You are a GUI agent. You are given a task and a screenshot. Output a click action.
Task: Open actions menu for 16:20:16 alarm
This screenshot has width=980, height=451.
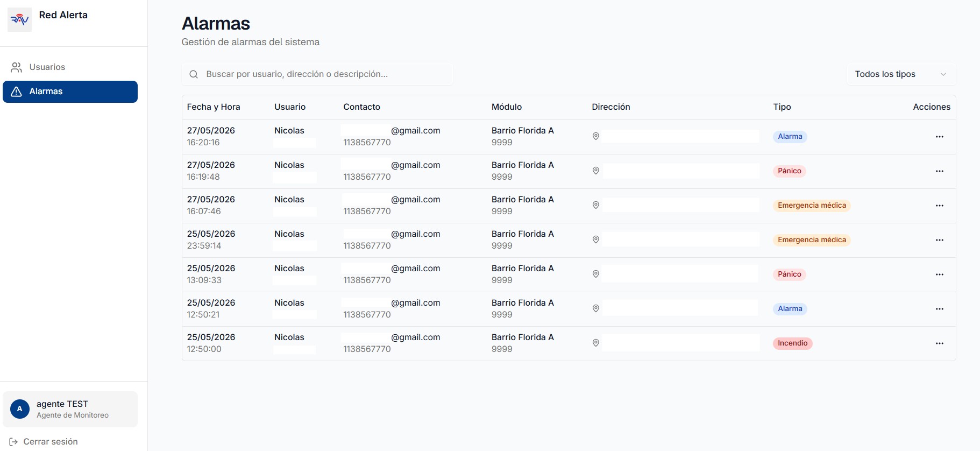[x=939, y=137]
